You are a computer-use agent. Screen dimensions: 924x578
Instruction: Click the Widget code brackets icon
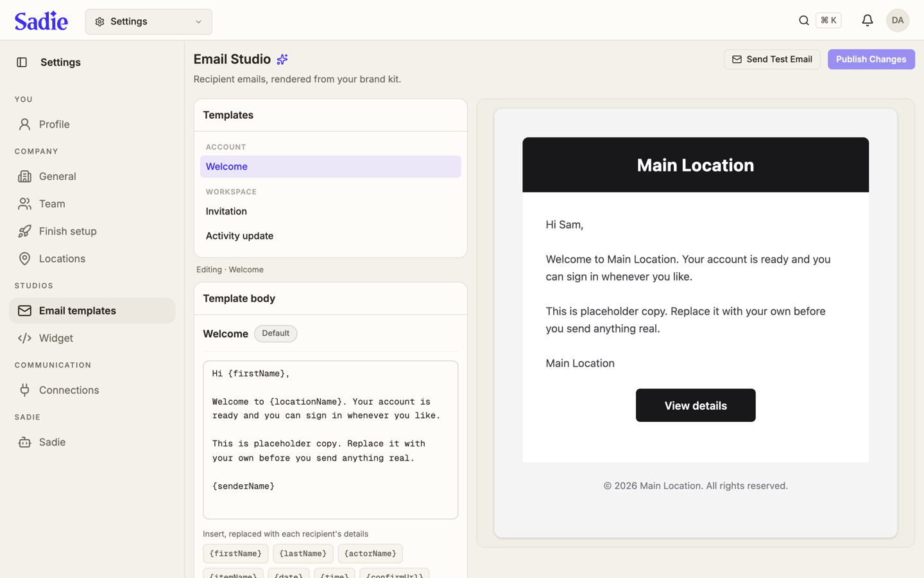pos(24,338)
